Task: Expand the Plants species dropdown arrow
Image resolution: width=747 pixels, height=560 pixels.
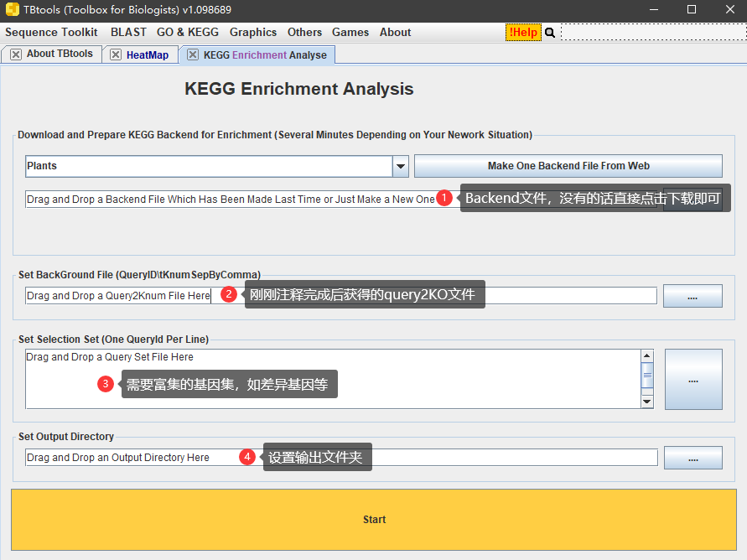Action: click(x=401, y=166)
